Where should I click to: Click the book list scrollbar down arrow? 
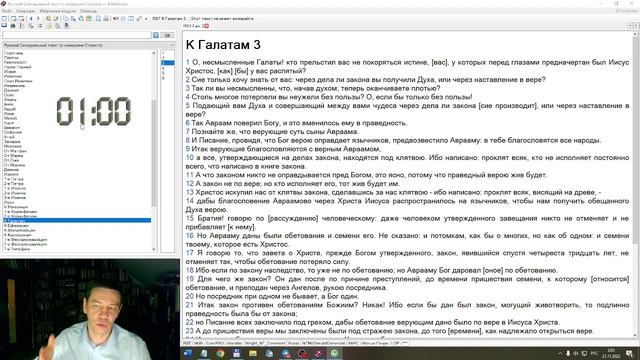coord(154,249)
